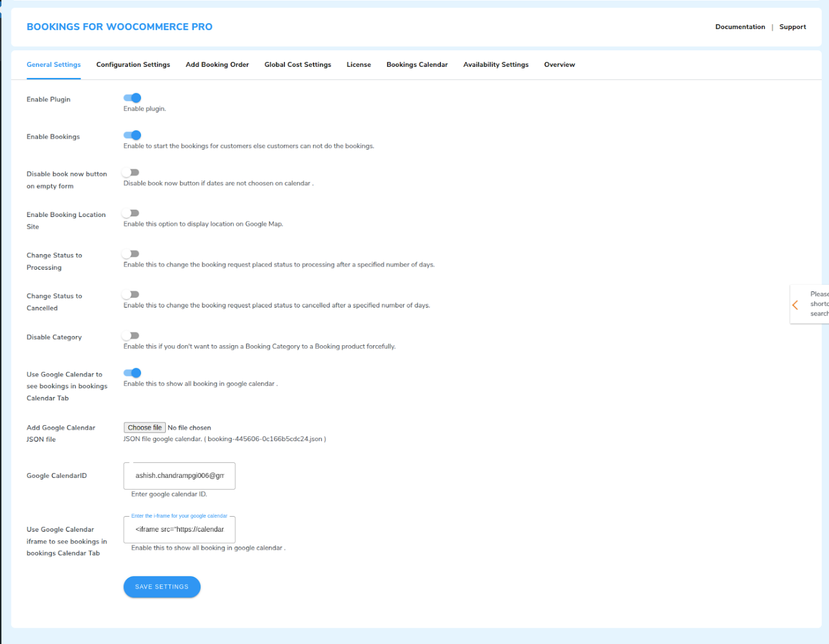The height and width of the screenshot is (644, 829).
Task: Toggle Change Status to Processing on
Action: (130, 253)
